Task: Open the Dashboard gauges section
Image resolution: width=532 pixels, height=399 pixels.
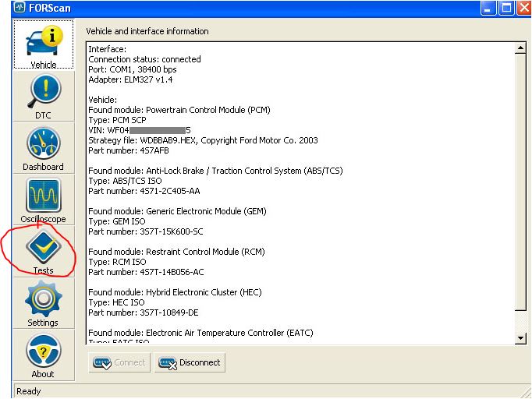Action: tap(44, 148)
